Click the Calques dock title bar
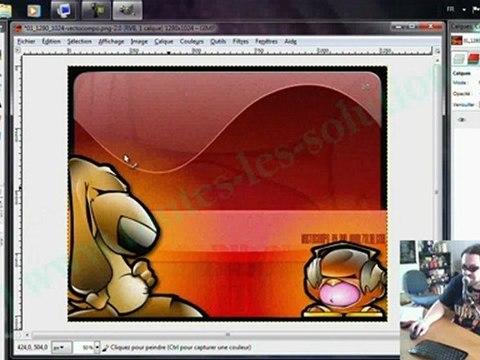This screenshot has height=360, width=480. 465,27
